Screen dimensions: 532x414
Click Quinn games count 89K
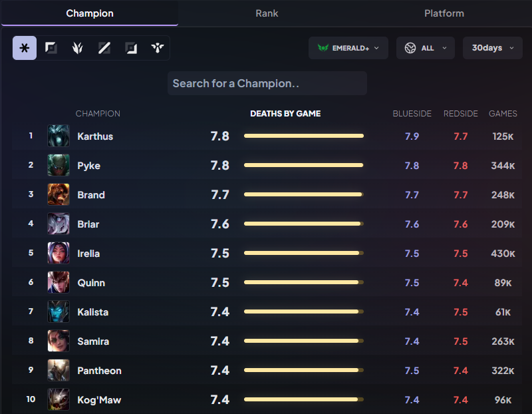click(503, 283)
